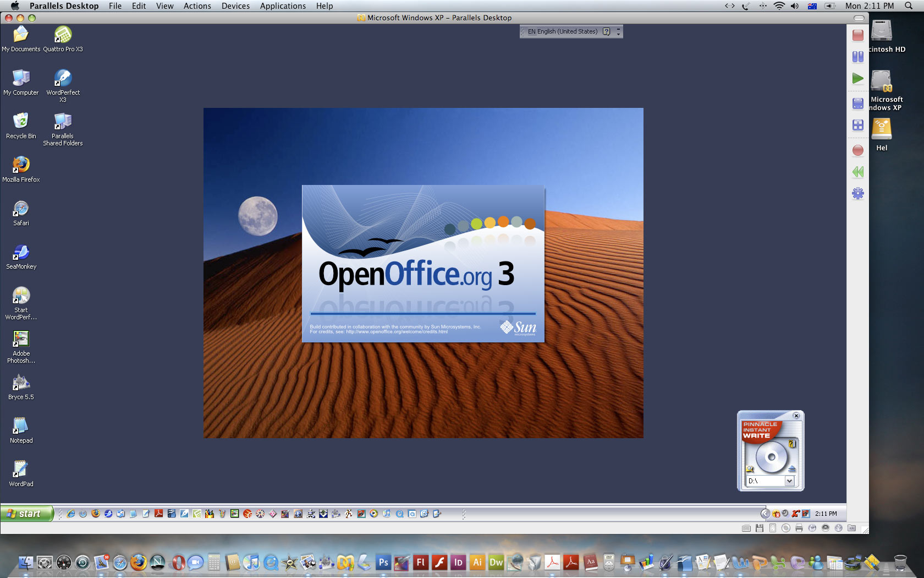924x578 pixels.
Task: Click the printer status icon
Action: 799,528
